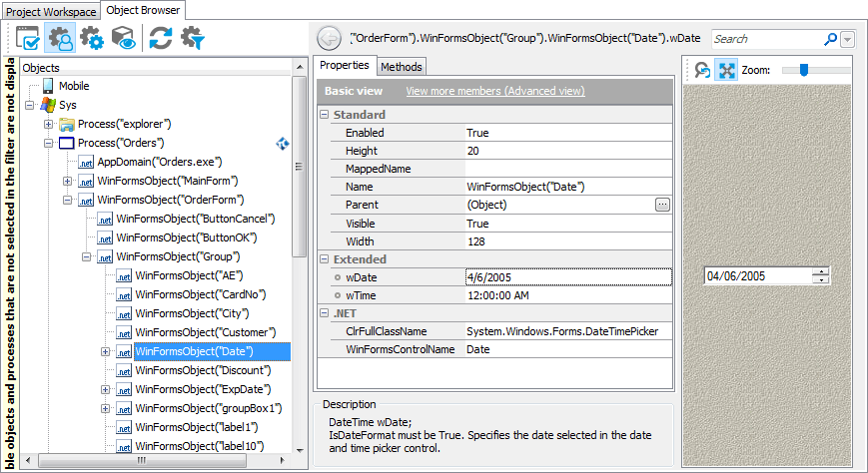Click the window-with-checkmark toolbar icon

click(27, 39)
